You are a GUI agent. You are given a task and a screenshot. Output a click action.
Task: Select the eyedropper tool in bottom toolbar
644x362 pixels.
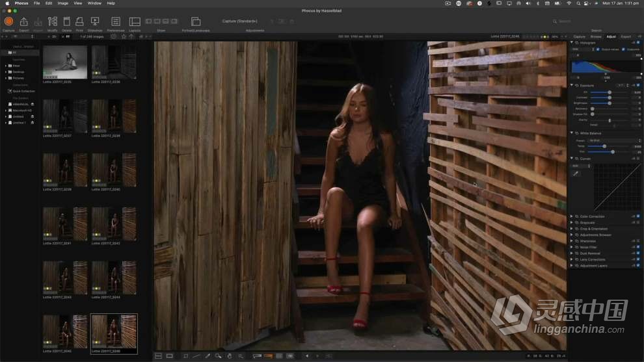click(208, 356)
